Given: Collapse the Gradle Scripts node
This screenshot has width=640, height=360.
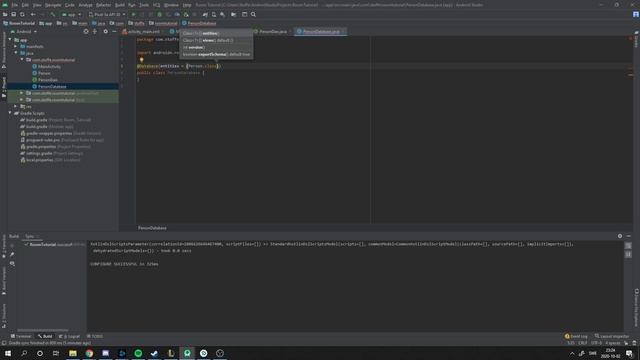Looking at the screenshot, I should [10, 113].
